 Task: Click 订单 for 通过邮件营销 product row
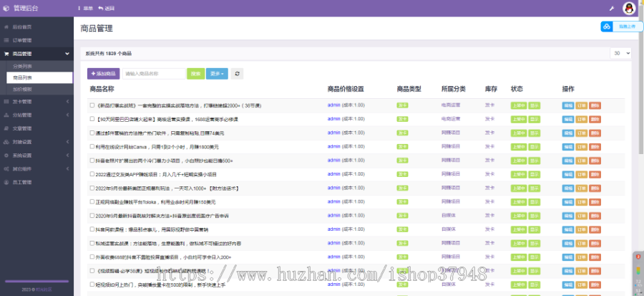(582, 133)
